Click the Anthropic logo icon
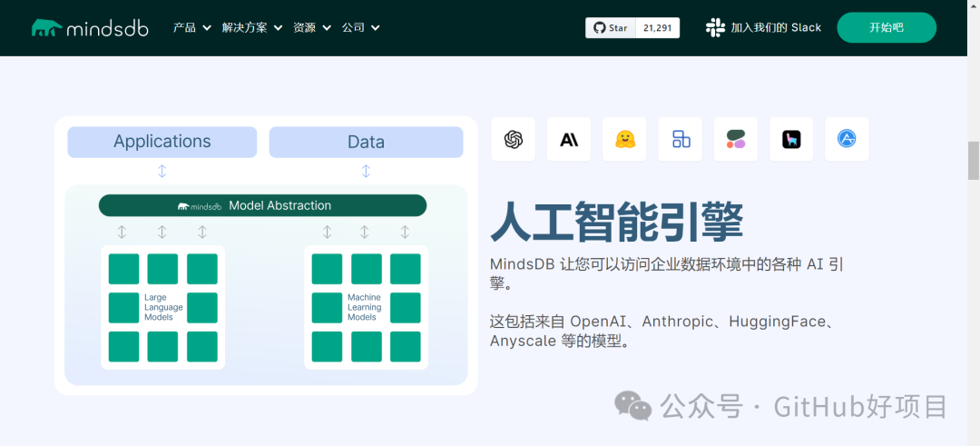 tap(569, 139)
